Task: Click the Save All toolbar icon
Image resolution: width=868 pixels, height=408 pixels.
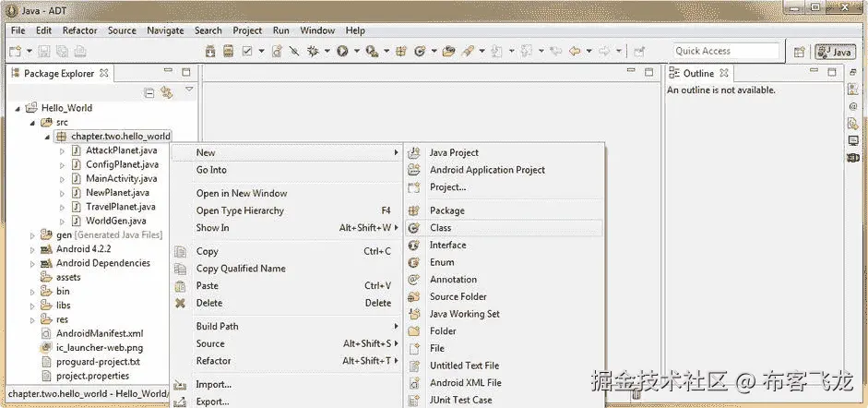Action: [x=62, y=51]
